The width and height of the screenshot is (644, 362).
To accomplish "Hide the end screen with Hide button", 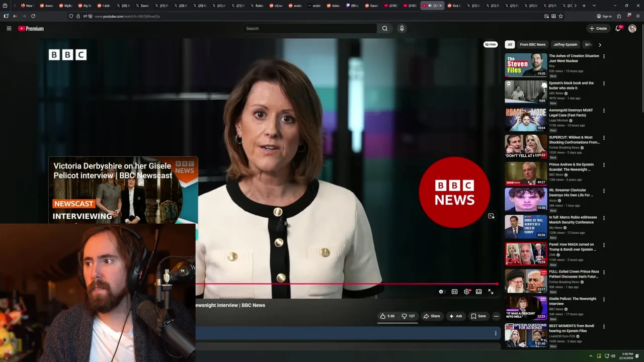I will pyautogui.click(x=490, y=44).
